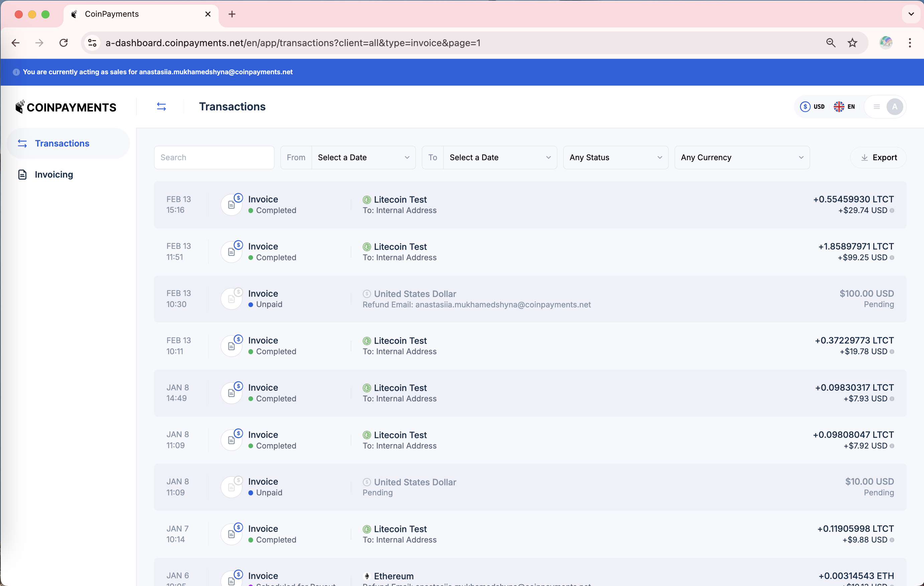
Task: Open the From date picker
Action: click(x=348, y=158)
